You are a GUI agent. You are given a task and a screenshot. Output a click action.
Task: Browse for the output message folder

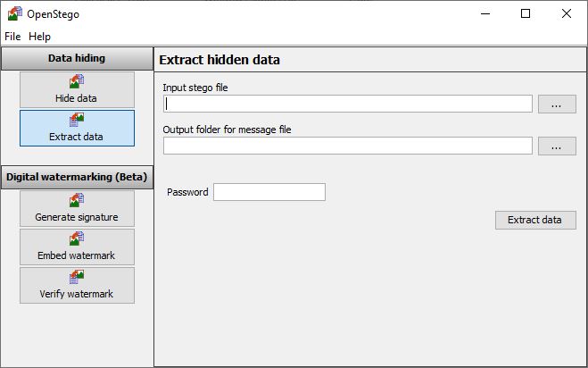click(557, 146)
